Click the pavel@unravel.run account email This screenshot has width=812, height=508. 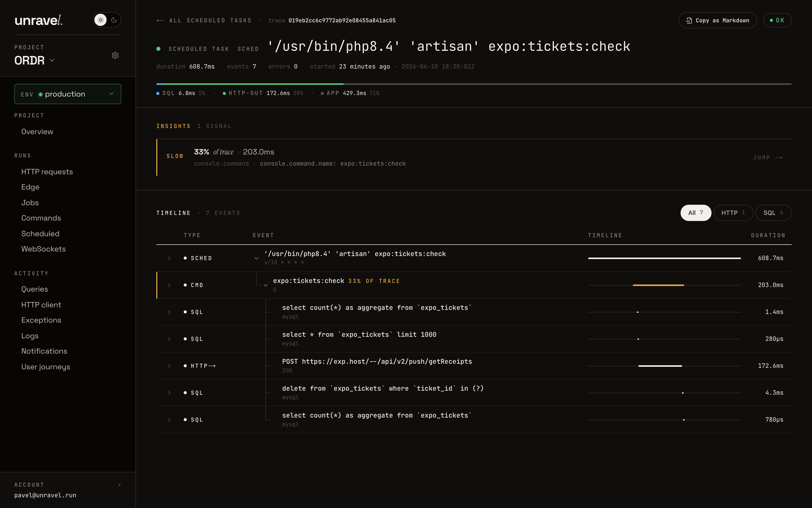[x=45, y=495]
